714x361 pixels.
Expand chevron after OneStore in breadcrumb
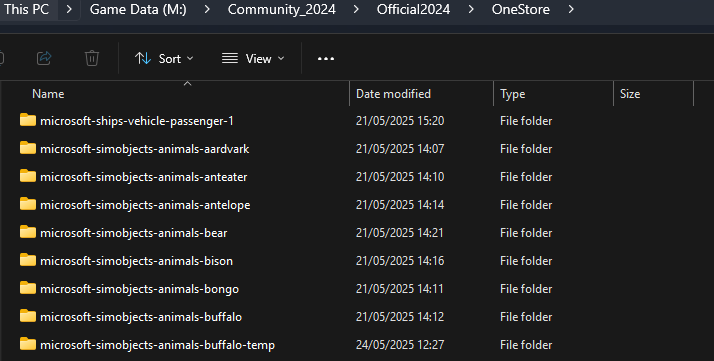[x=571, y=9]
